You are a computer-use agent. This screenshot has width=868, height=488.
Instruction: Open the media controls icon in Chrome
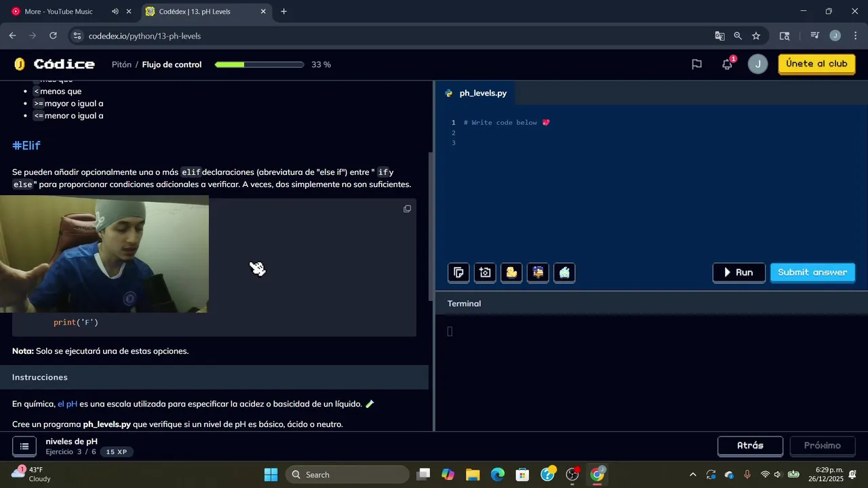(815, 36)
